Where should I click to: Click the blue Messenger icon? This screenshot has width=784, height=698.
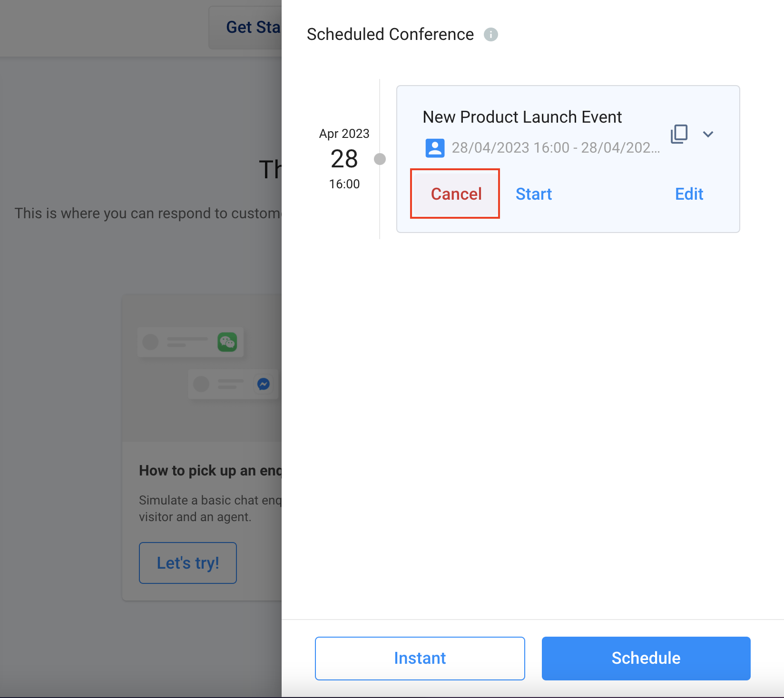click(264, 384)
